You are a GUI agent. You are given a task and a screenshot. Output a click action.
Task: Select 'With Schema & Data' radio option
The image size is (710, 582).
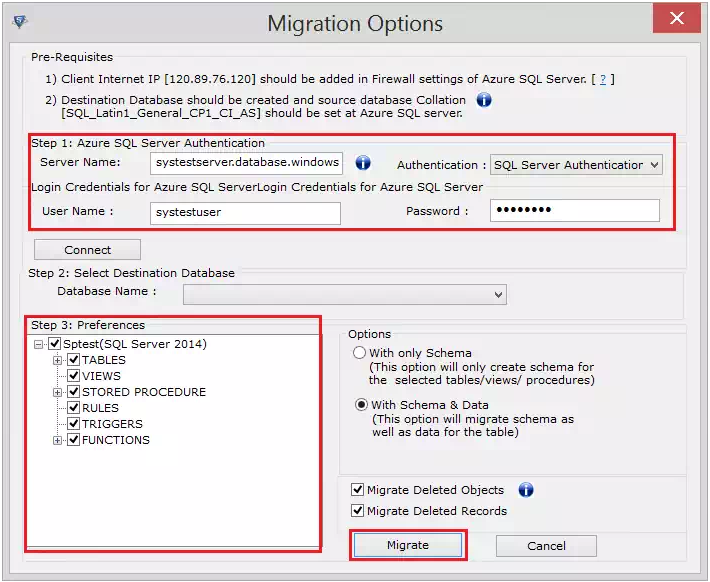[361, 404]
